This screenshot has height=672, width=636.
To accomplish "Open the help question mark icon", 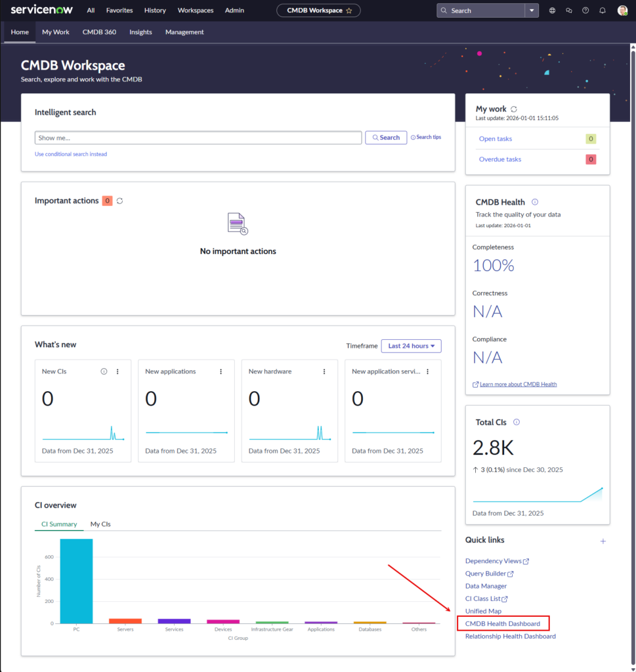I will (x=585, y=10).
